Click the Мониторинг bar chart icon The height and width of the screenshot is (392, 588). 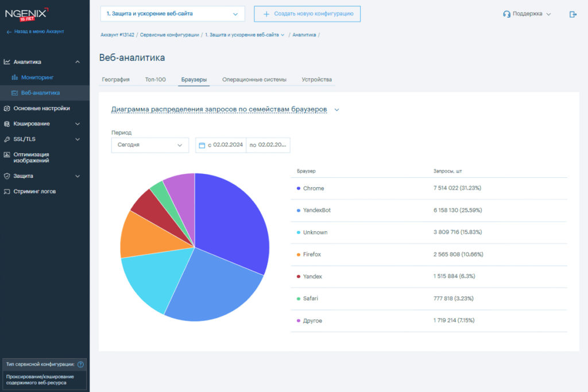coord(14,77)
